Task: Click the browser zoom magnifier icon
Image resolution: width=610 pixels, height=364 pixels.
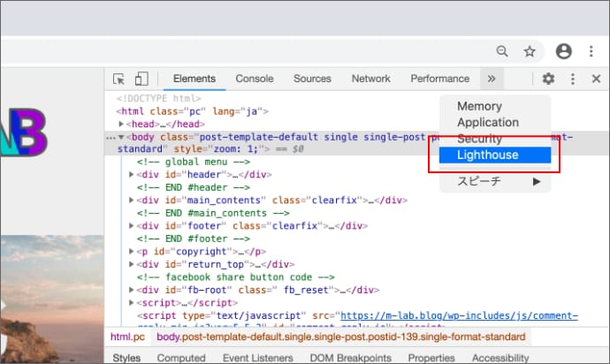Action: (x=502, y=51)
